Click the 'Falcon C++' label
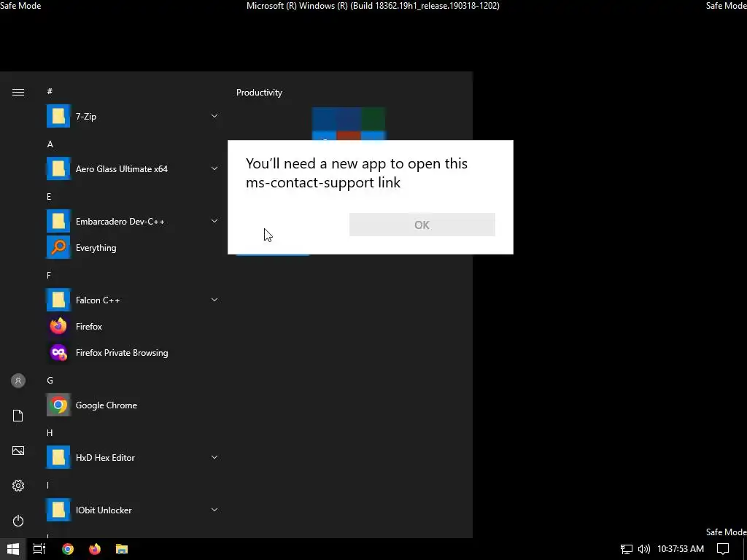 (98, 300)
